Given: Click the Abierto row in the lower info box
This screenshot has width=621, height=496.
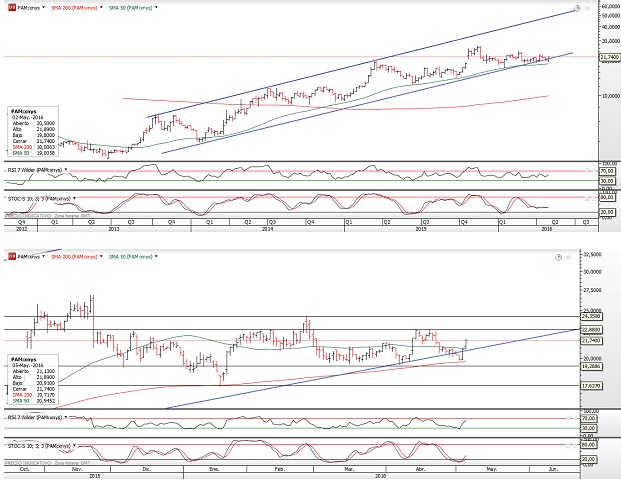Looking at the screenshot, I should pos(34,371).
